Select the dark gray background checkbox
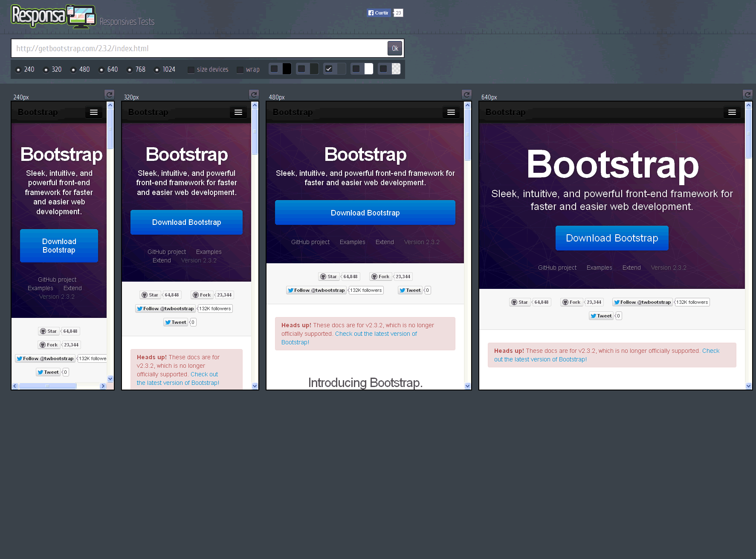The width and height of the screenshot is (756, 559). [x=301, y=69]
